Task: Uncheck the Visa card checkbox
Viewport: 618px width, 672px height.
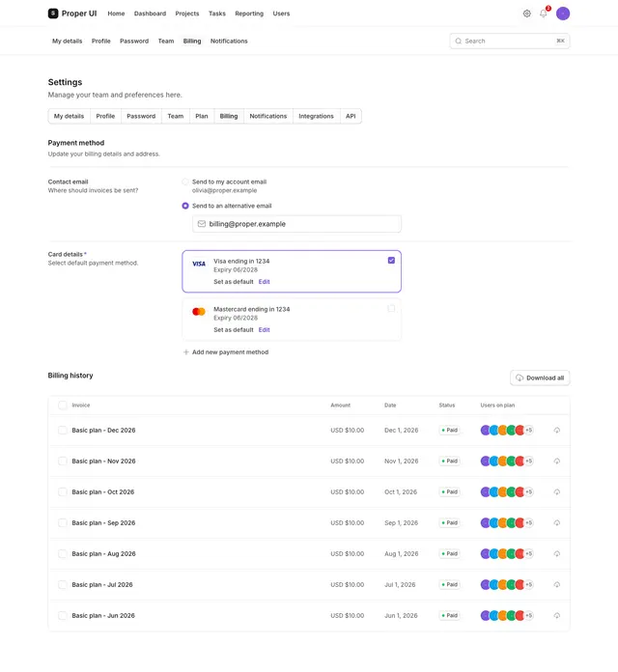Action: point(391,260)
